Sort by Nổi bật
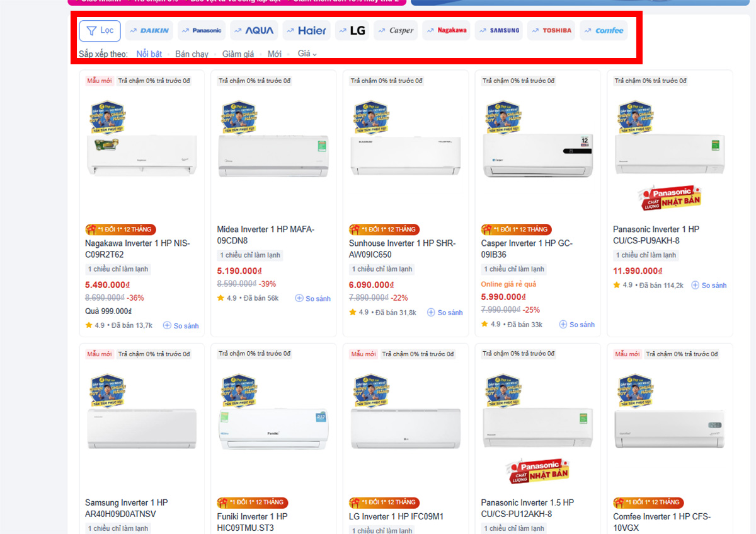 [149, 54]
